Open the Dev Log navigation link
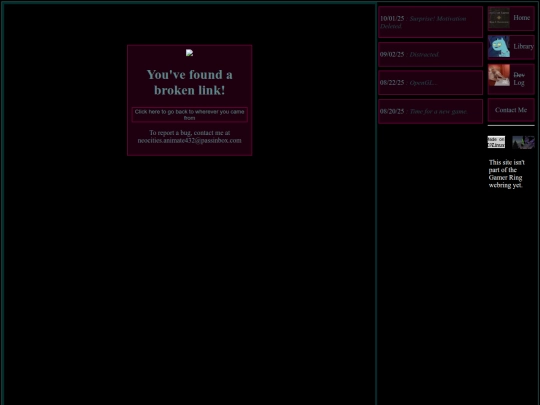540x405 pixels. pos(511,79)
